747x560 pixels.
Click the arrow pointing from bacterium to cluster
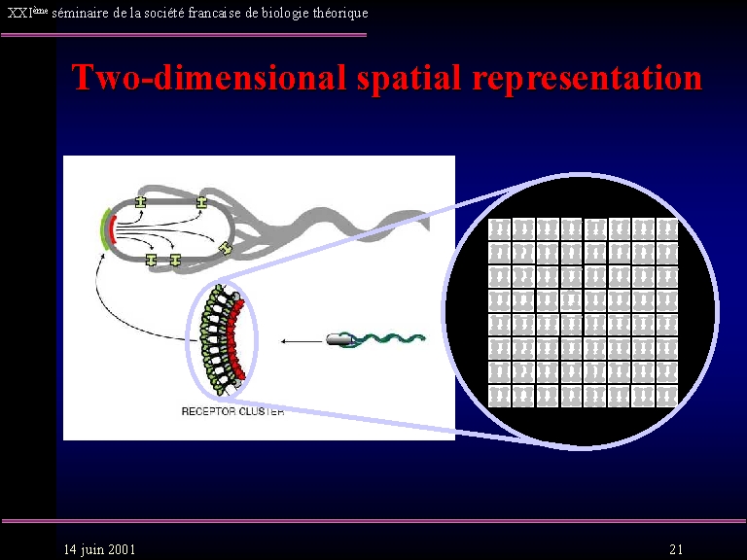point(300,341)
